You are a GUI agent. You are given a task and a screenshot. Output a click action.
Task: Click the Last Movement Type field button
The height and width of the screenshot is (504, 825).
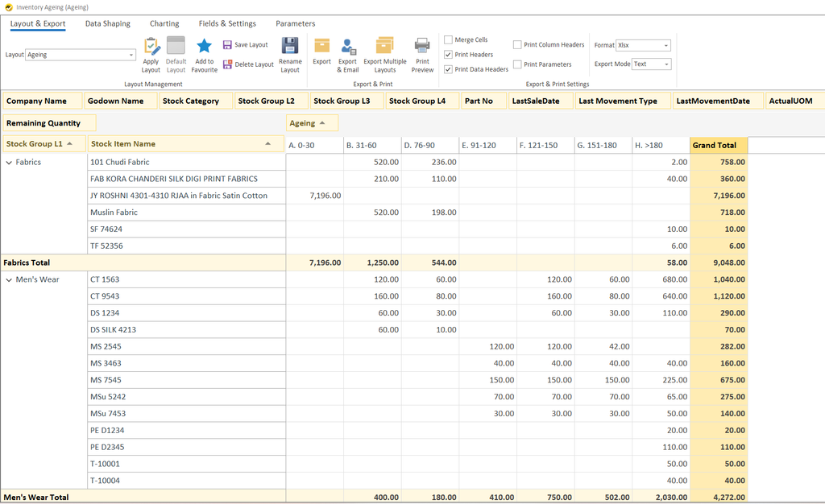623,101
